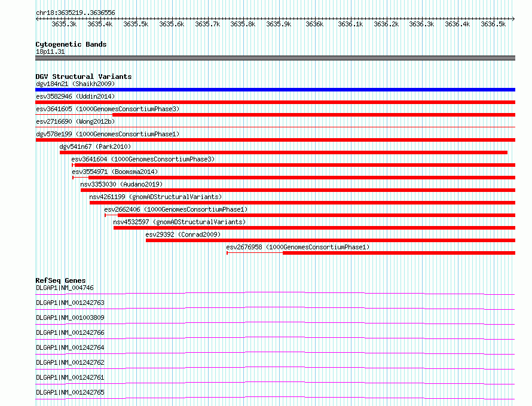The image size is (532, 406).
Task: Open the DLGAP1|NM_001242763 transcript
Action: tap(70, 303)
